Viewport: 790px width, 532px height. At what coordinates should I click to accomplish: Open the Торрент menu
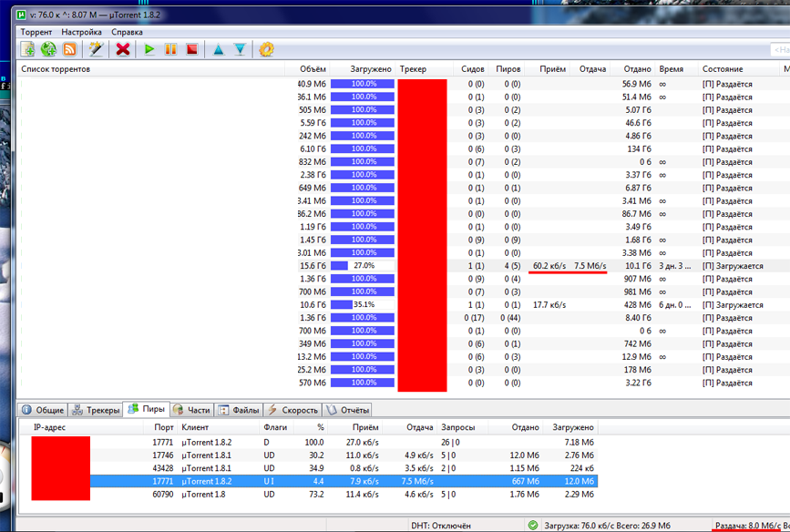[36, 32]
